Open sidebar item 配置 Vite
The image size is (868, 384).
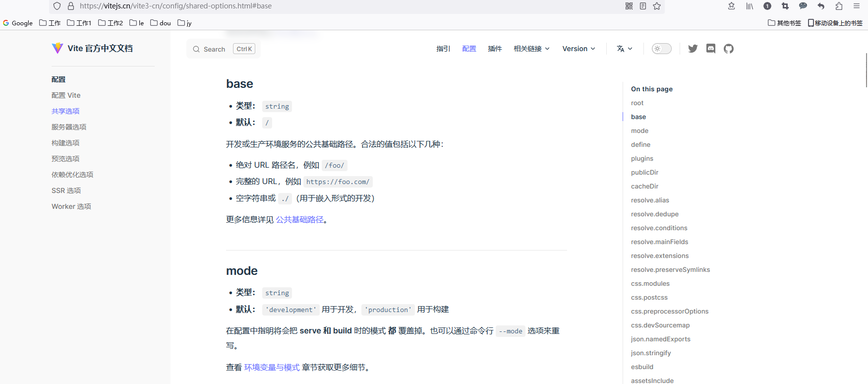click(66, 95)
